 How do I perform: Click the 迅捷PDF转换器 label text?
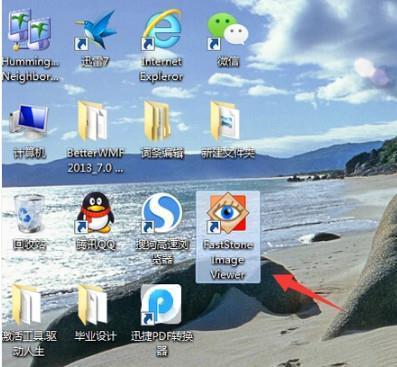click(162, 343)
